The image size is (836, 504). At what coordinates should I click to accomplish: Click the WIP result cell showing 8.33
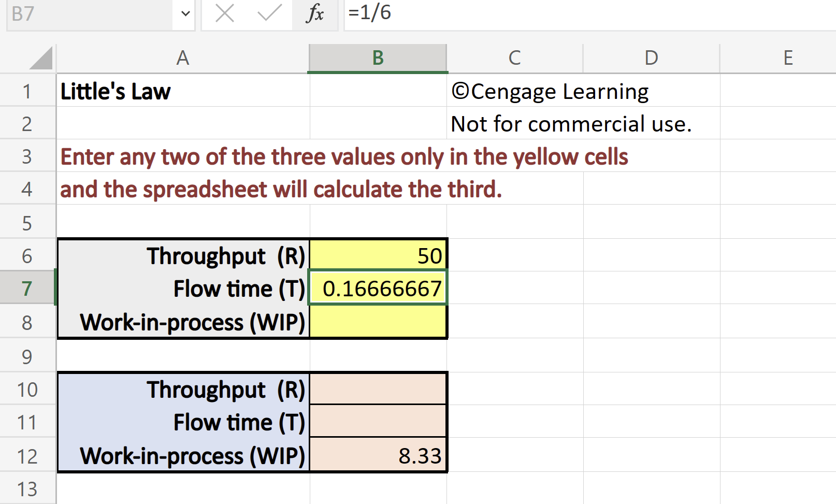coord(377,456)
